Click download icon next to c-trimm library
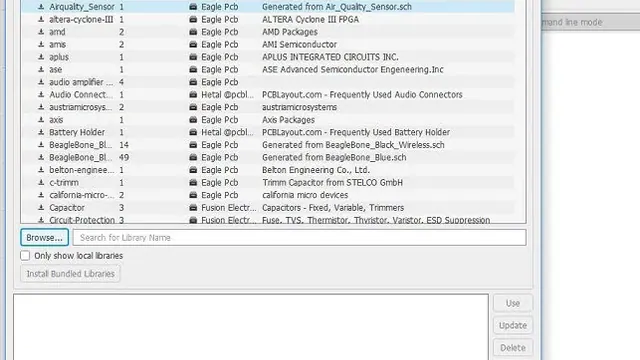640x360 pixels. pyautogui.click(x=41, y=182)
